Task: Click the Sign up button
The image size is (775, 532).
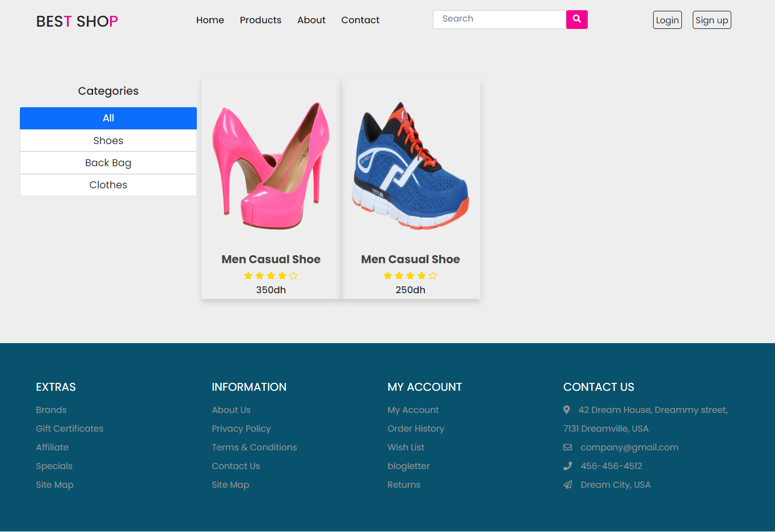Action: click(712, 20)
